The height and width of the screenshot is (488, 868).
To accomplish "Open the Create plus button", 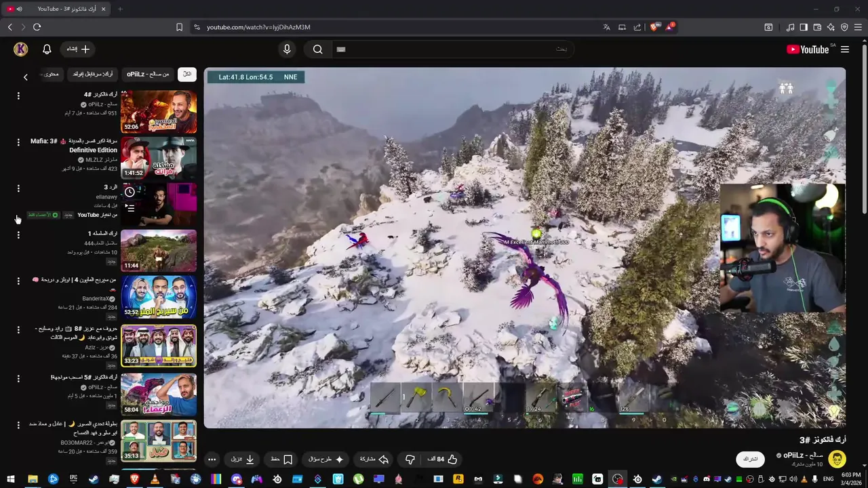I will click(x=78, y=49).
